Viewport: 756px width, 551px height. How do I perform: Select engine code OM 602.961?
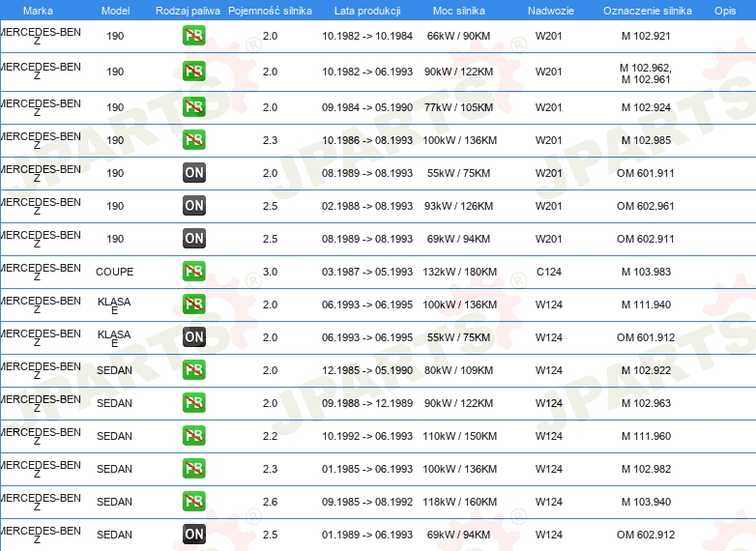click(646, 206)
